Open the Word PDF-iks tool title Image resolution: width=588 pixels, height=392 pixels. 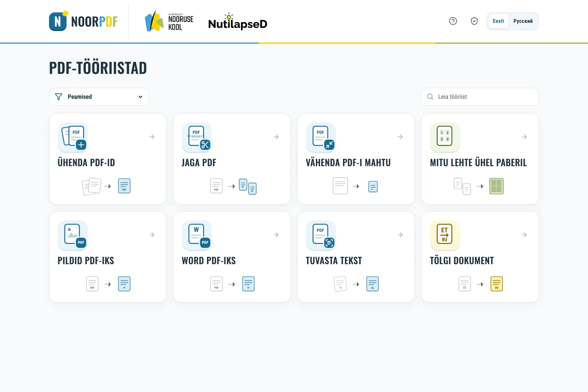pyautogui.click(x=209, y=261)
